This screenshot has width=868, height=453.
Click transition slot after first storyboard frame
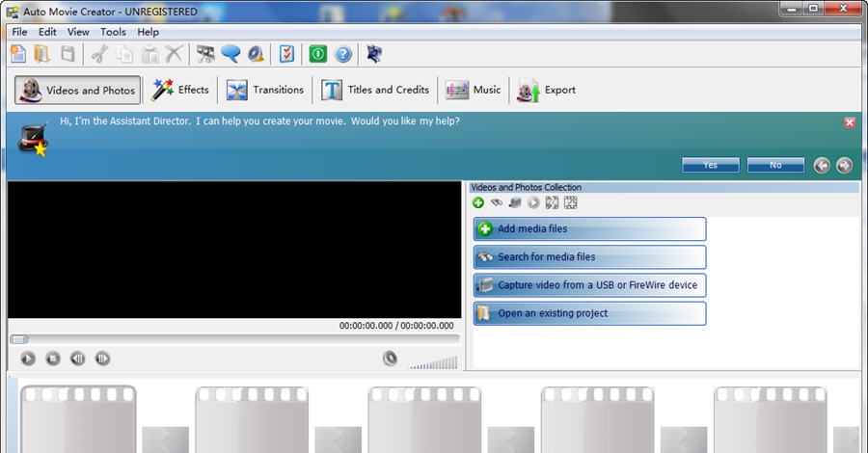pos(166,440)
